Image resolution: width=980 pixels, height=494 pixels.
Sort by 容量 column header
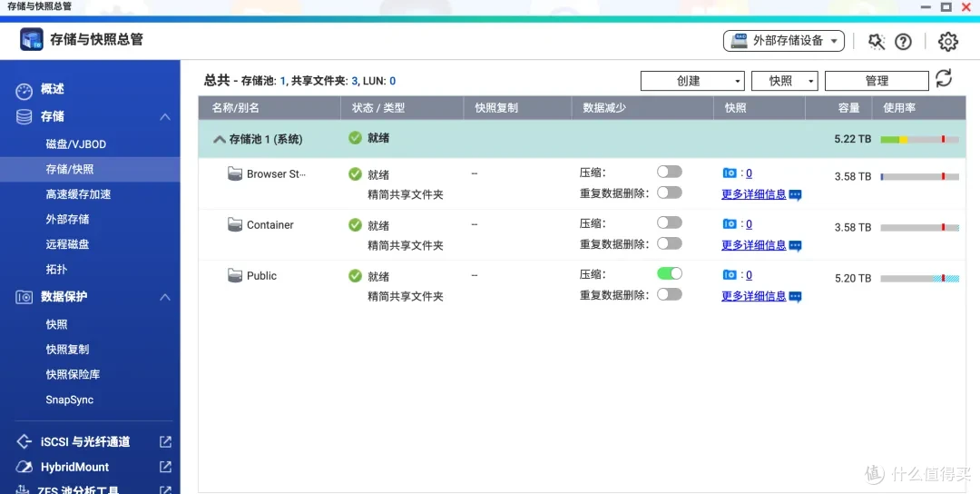pyautogui.click(x=838, y=107)
